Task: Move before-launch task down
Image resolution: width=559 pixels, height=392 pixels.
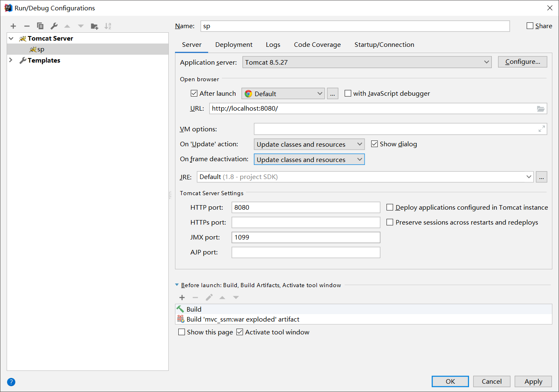Action: pyautogui.click(x=236, y=298)
